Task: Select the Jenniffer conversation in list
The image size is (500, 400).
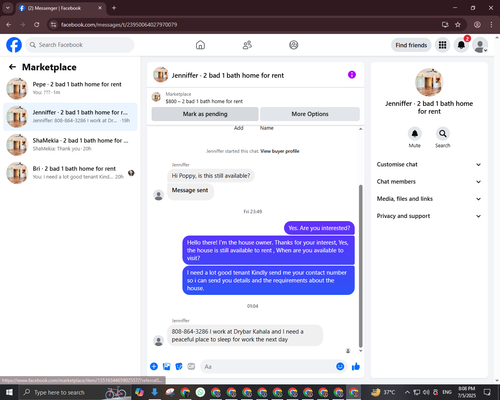Action: pos(70,117)
